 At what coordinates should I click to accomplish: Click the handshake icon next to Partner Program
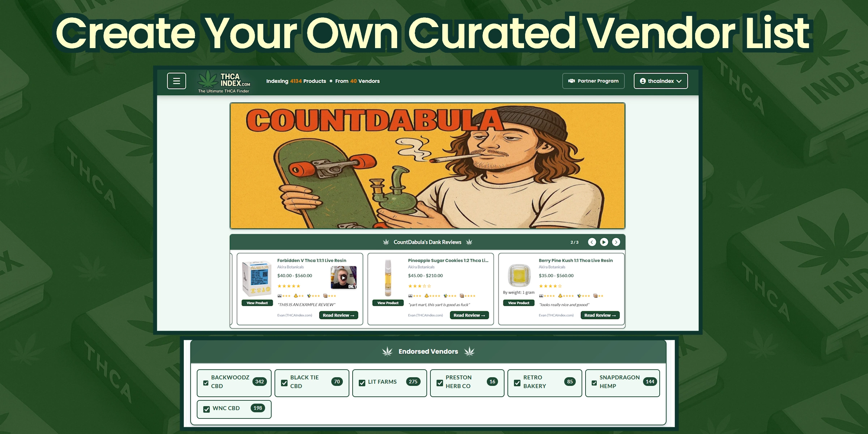(x=571, y=81)
